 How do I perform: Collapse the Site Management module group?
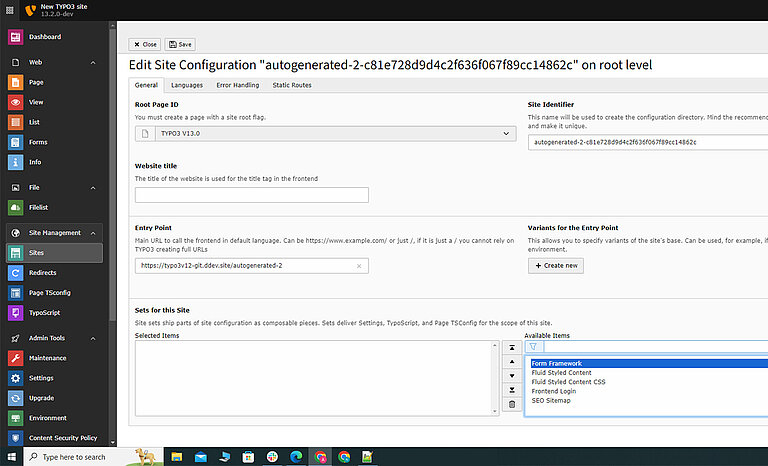[x=93, y=233]
